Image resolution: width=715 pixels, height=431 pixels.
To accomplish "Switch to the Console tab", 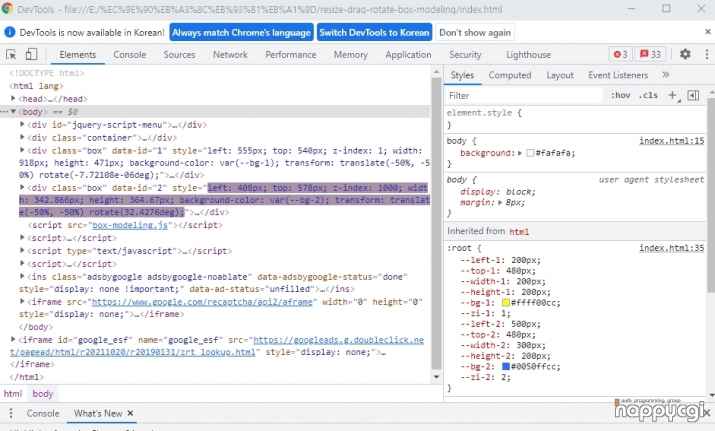I will coord(130,54).
